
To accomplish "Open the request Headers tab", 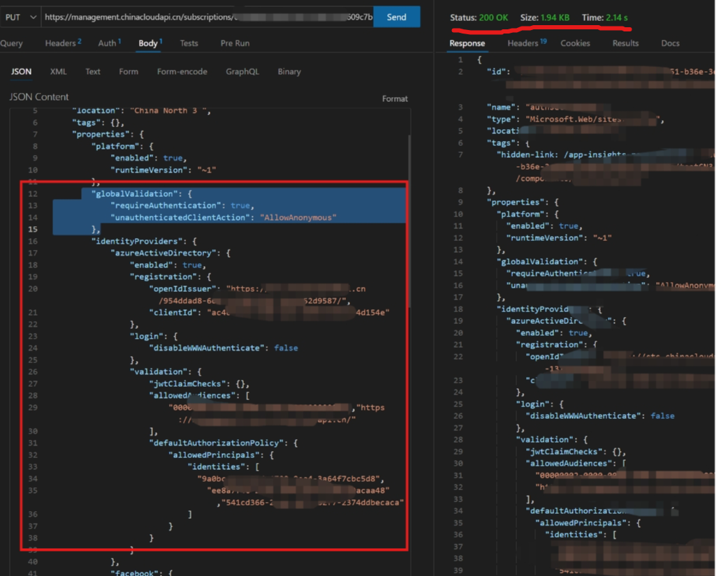I will (x=62, y=43).
